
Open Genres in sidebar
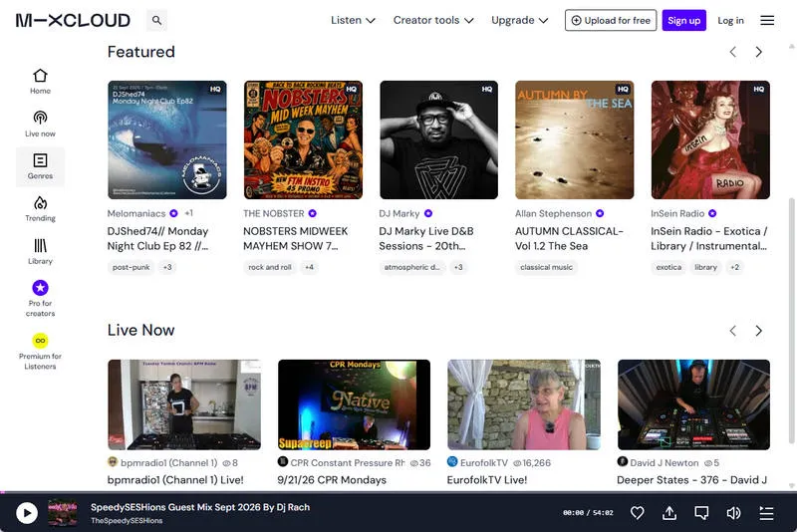click(40, 166)
